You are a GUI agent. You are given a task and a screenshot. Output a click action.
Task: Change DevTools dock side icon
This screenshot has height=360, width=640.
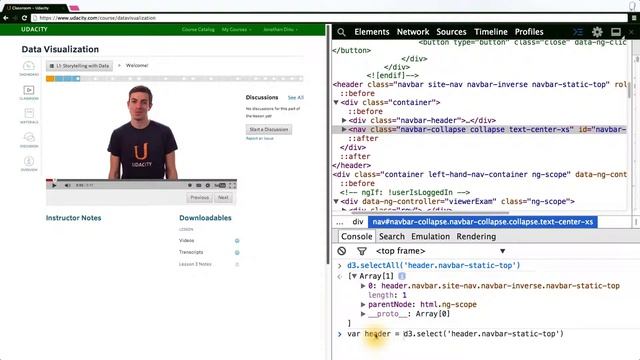pos(616,32)
